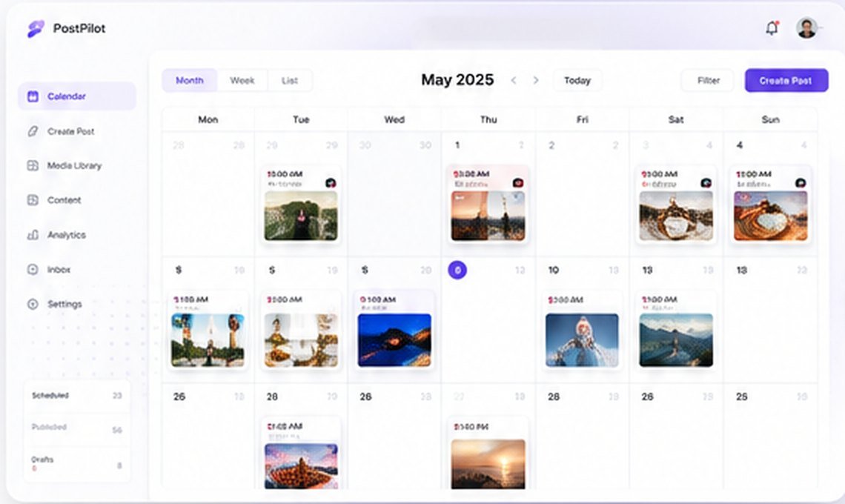
Task: Click the purple Create Post button
Action: 786,80
